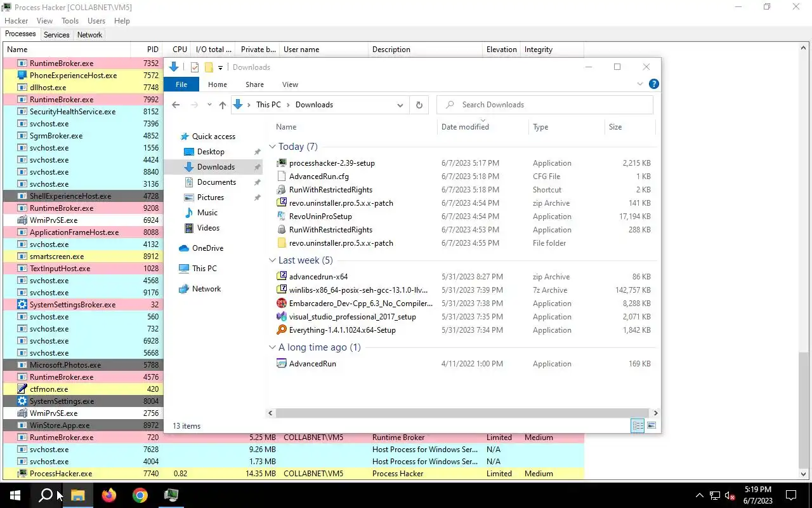Collapse the A long time ago group

(x=272, y=347)
